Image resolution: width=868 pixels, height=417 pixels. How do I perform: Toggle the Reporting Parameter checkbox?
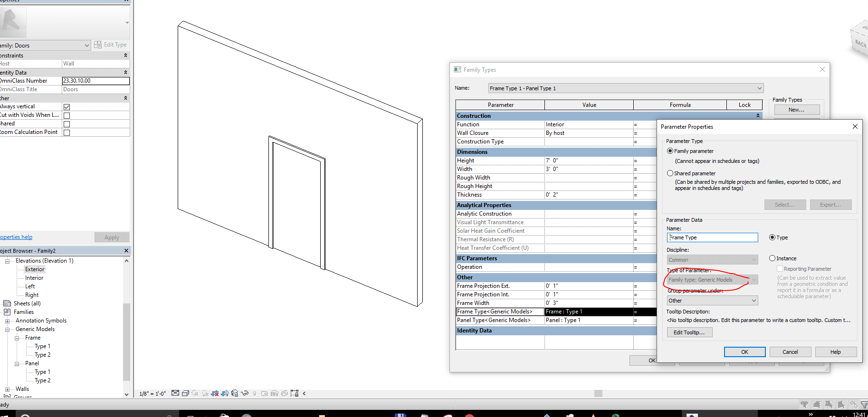[x=780, y=269]
